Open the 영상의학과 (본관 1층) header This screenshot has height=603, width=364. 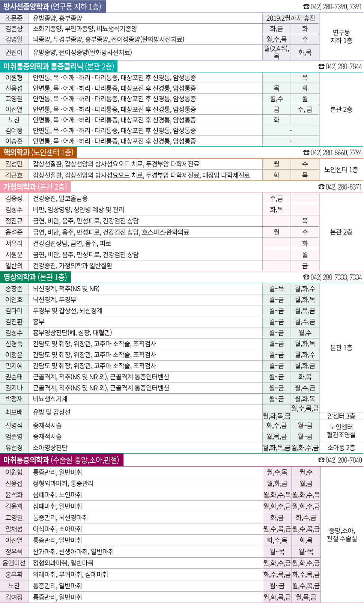[x=35, y=277]
